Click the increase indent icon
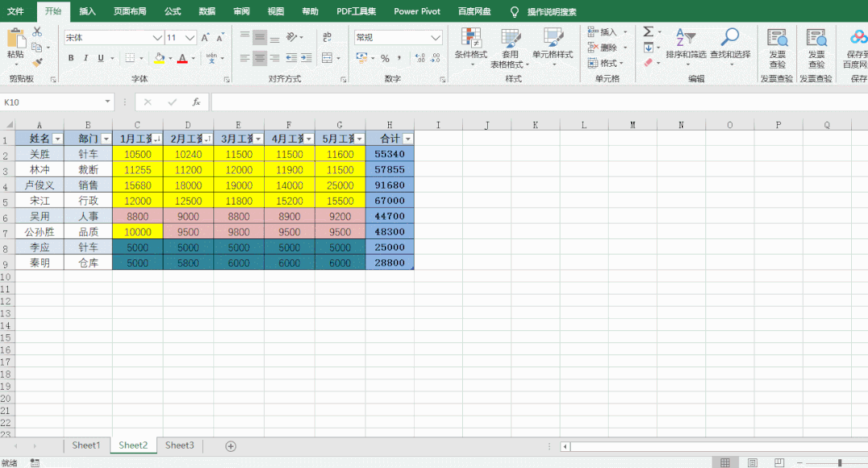Screen dimensions: 868x468 [x=306, y=58]
